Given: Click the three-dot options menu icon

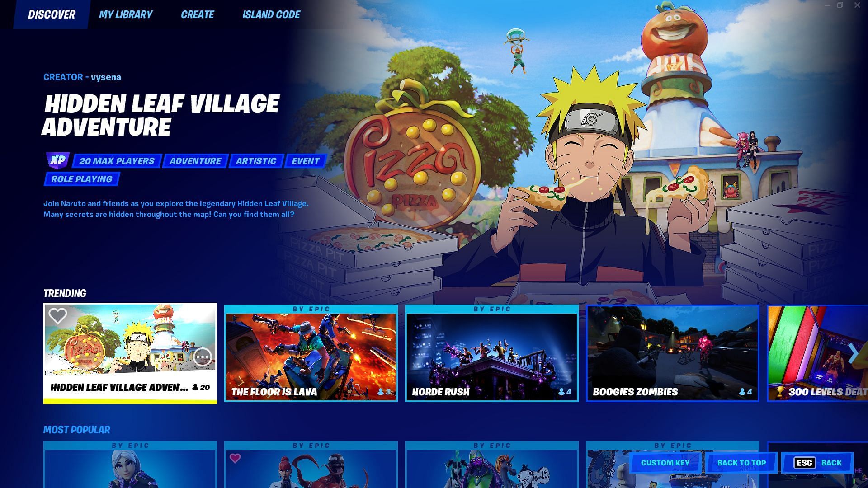Looking at the screenshot, I should (202, 357).
